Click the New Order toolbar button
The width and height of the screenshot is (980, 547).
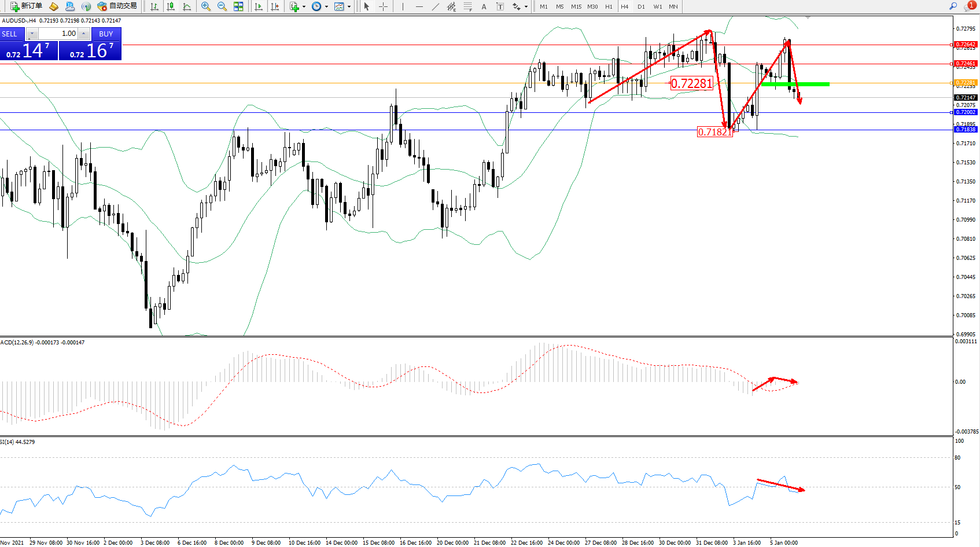pyautogui.click(x=26, y=6)
